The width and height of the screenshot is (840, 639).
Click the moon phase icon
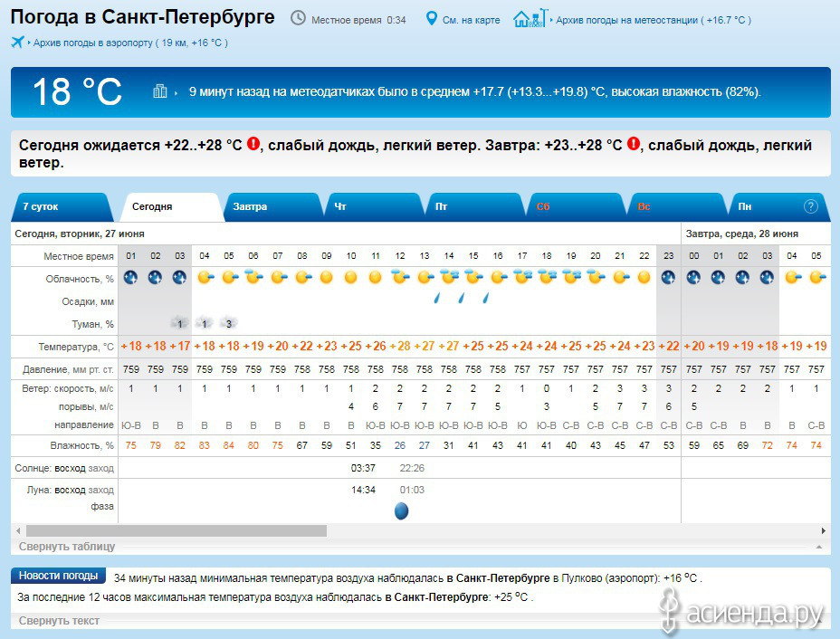tap(401, 511)
